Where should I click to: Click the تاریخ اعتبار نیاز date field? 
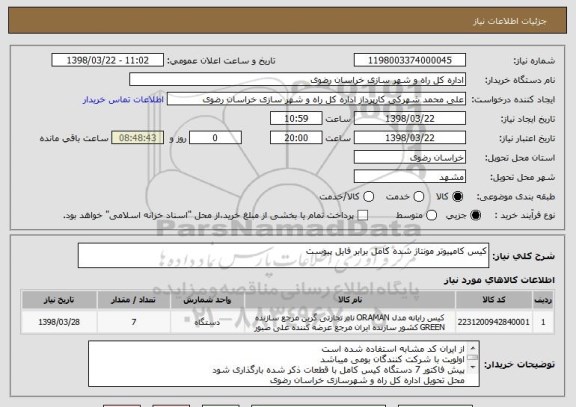(x=410, y=138)
